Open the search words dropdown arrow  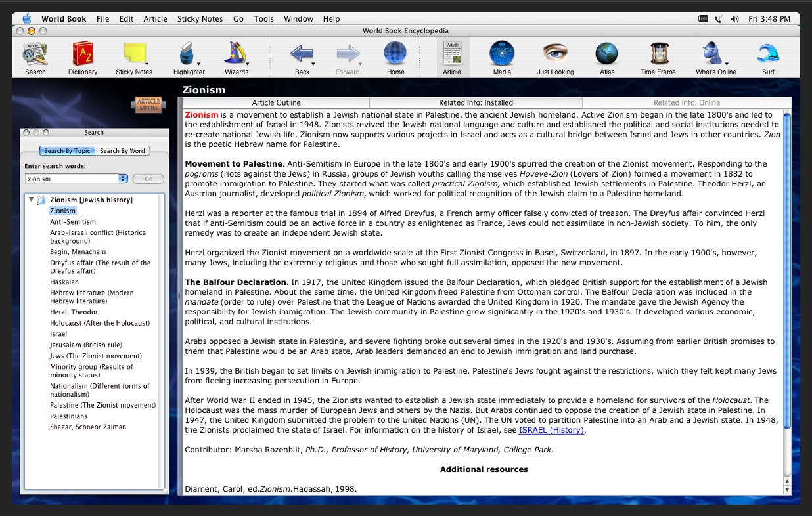(x=123, y=179)
